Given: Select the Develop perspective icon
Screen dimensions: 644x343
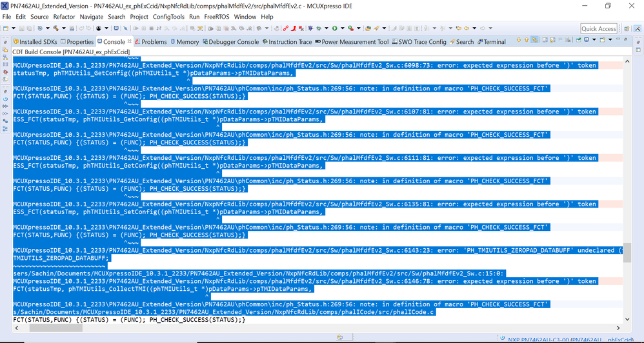Looking at the screenshot, I should [638, 29].
